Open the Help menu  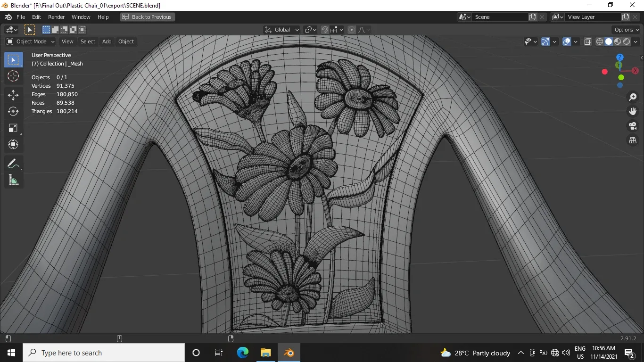[103, 17]
